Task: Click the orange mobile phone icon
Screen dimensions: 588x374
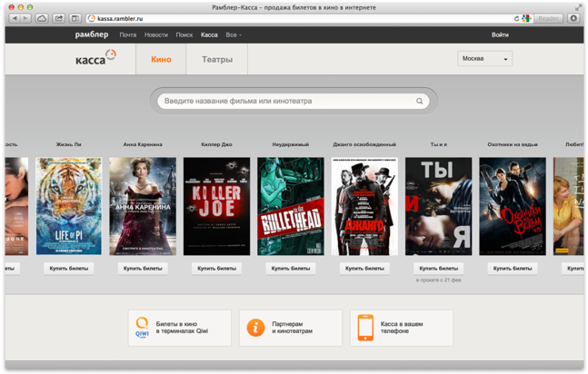Action: click(x=365, y=328)
